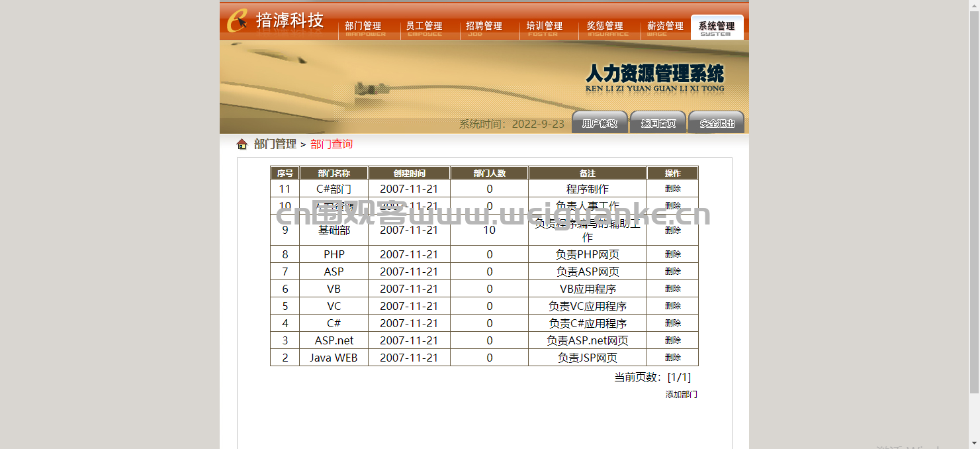Click the VB应用程序 remark cell
The image size is (980, 449).
pyautogui.click(x=588, y=289)
